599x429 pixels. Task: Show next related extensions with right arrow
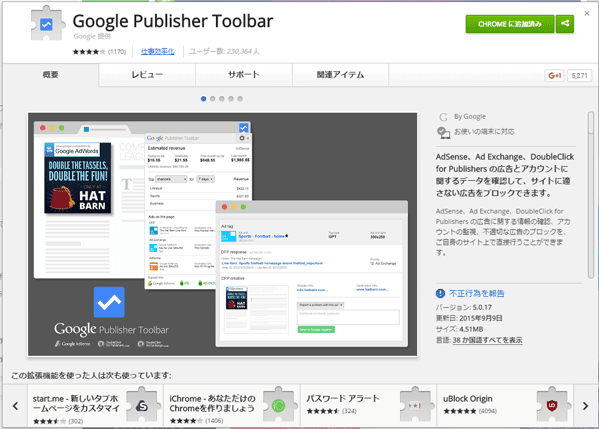(x=585, y=406)
